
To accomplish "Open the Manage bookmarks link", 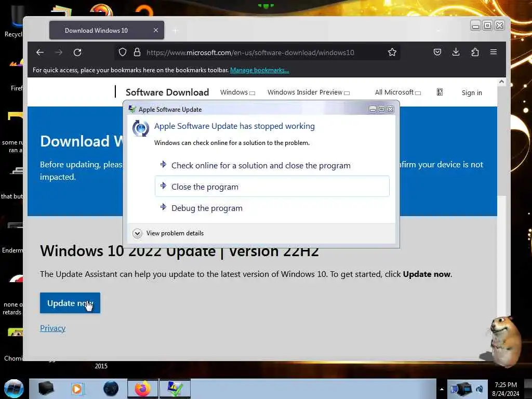I will point(260,70).
